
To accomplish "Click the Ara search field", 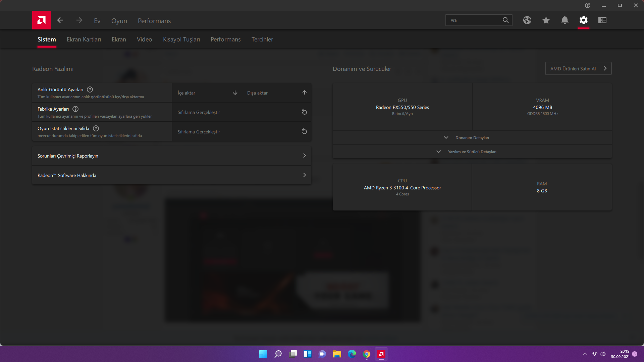I will pyautogui.click(x=474, y=20).
